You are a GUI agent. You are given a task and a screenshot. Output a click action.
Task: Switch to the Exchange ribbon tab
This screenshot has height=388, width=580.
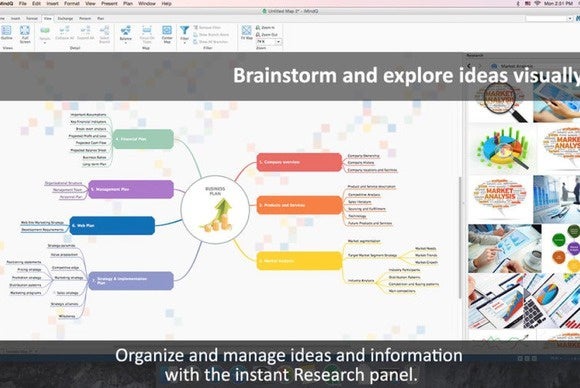[65, 18]
